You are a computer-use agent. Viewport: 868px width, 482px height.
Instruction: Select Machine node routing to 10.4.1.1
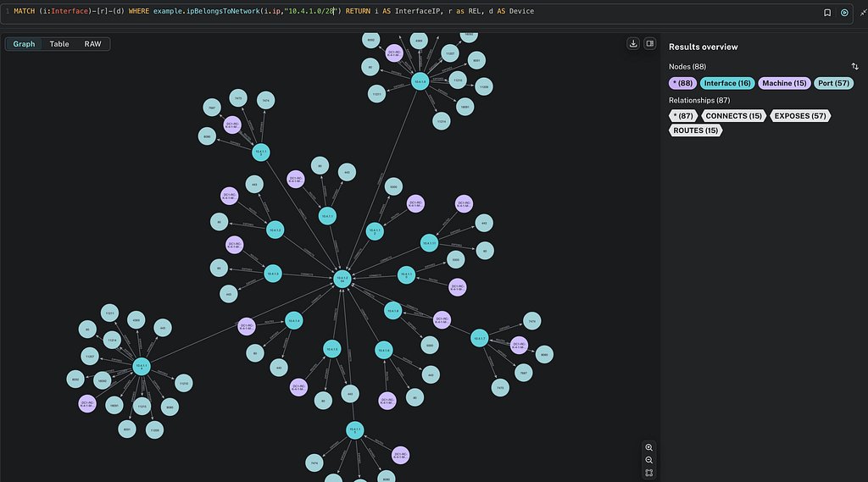296,179
